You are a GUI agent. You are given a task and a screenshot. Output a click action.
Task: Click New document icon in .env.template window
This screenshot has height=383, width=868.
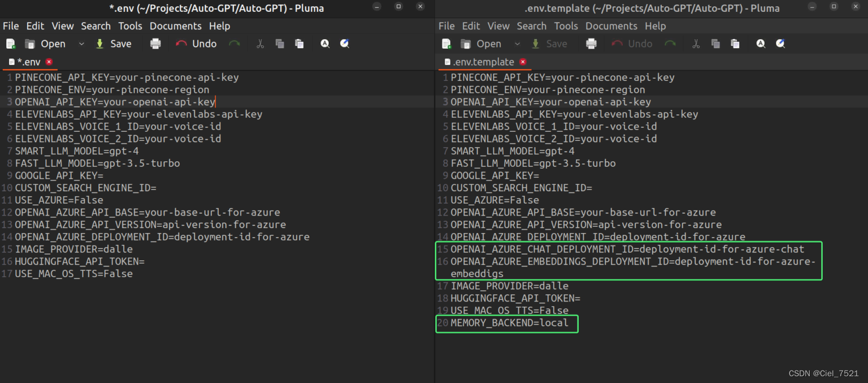coord(446,44)
